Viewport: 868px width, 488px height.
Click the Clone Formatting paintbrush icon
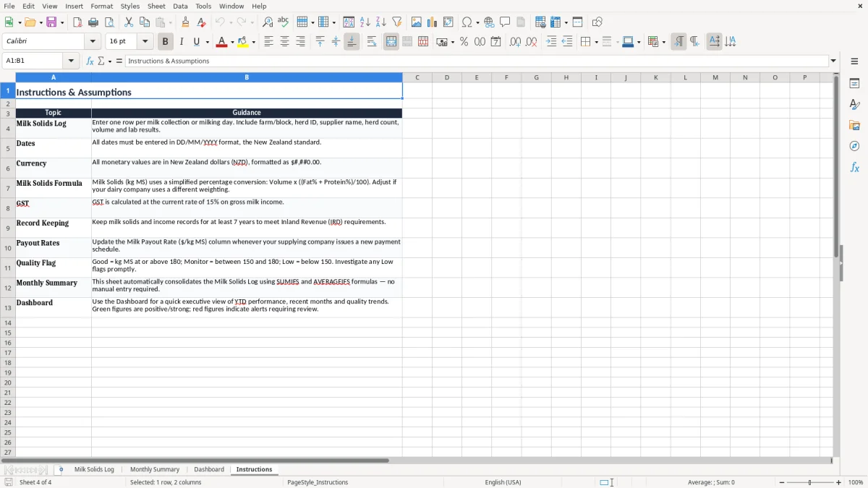coord(185,22)
